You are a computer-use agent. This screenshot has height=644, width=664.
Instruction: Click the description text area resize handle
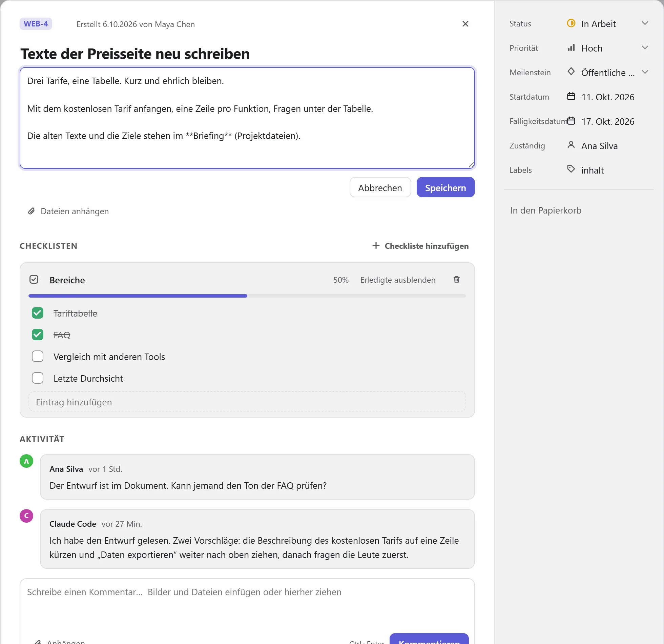pyautogui.click(x=471, y=165)
